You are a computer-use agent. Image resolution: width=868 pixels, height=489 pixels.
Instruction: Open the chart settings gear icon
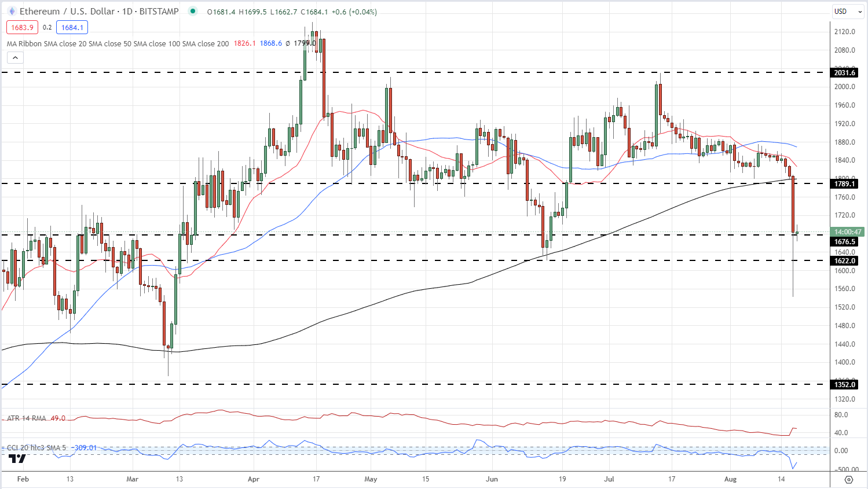click(x=849, y=480)
